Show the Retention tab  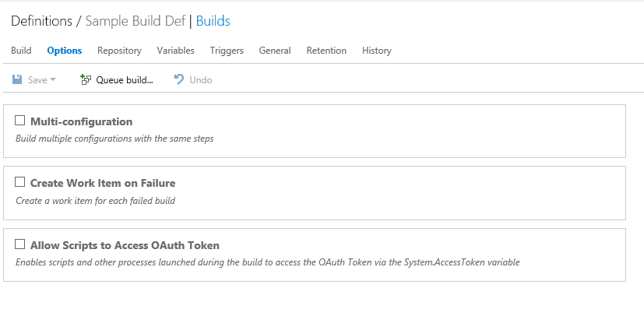pyautogui.click(x=326, y=51)
